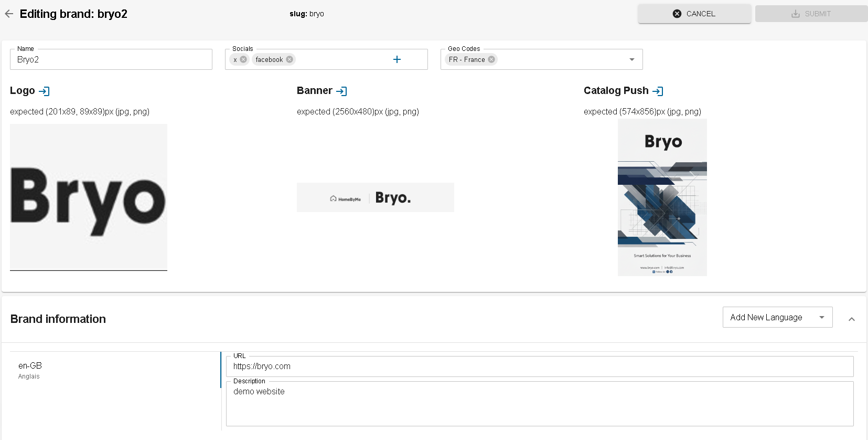Open the Banner upload icon
This screenshot has width=868, height=440.
pos(342,91)
